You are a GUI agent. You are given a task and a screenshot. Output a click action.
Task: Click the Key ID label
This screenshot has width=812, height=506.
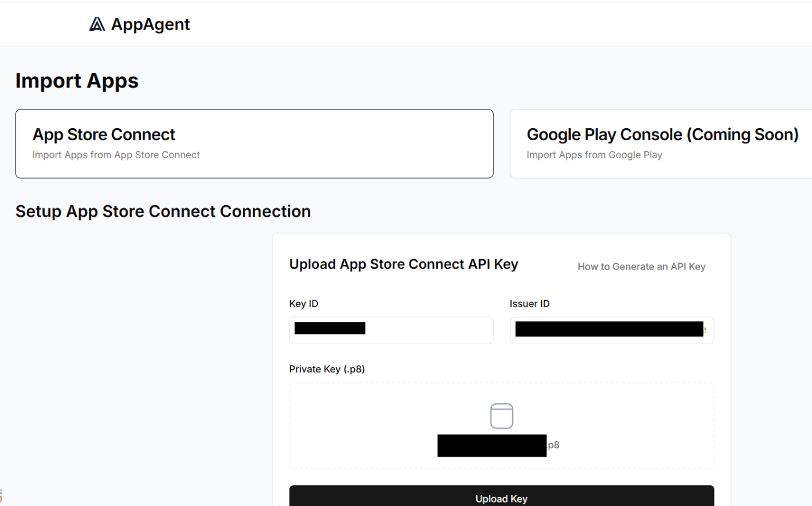tap(304, 304)
